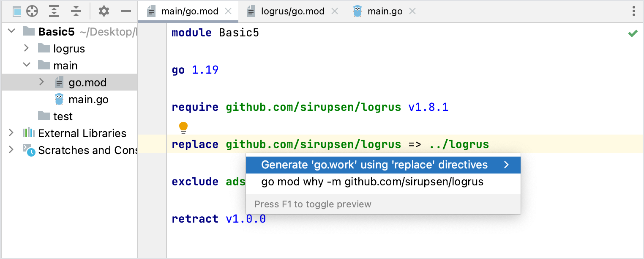
Task: Click the yellow lightbulb quick-fix icon
Action: pos(183,127)
